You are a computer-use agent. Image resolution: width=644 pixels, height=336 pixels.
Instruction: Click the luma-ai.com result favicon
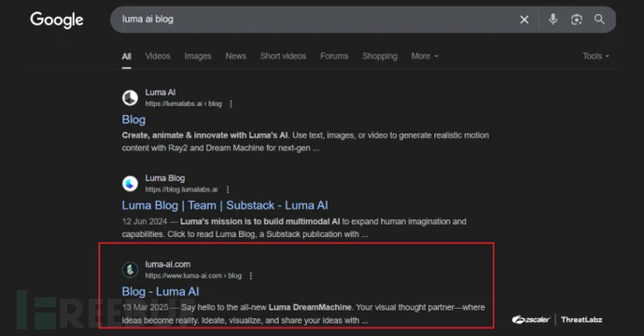click(x=130, y=270)
